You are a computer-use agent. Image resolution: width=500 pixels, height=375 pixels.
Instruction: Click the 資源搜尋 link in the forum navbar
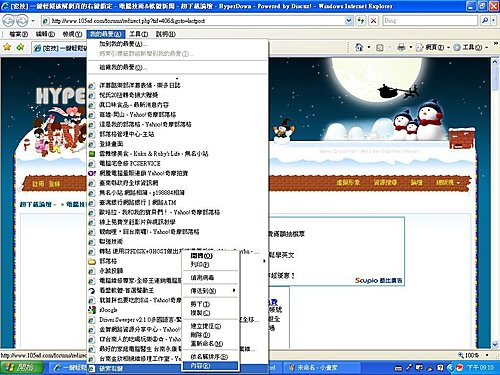[385, 182]
